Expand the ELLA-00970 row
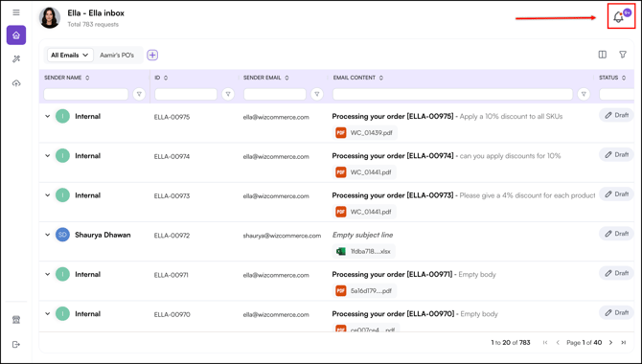Image resolution: width=642 pixels, height=364 pixels. tap(48, 314)
